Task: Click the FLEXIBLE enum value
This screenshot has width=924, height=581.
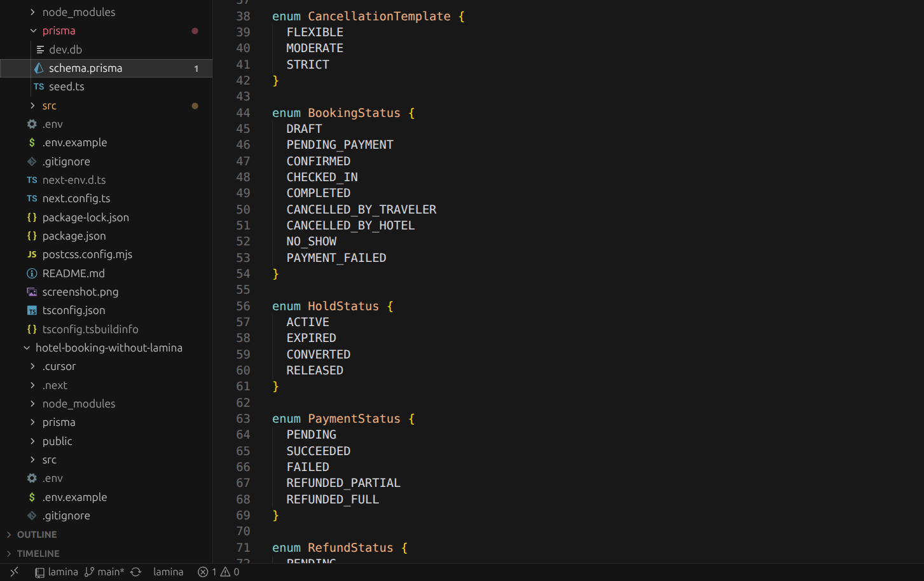Action: point(315,32)
